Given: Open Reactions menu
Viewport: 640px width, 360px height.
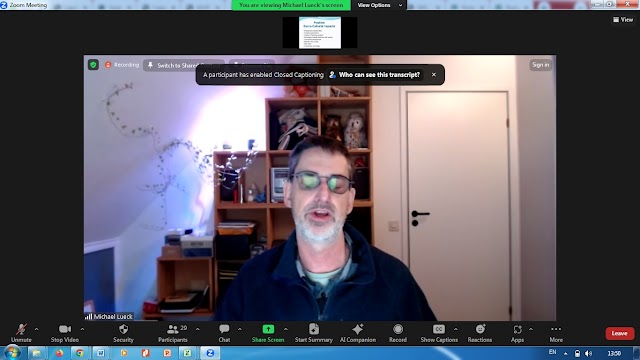Looking at the screenshot, I should (x=480, y=333).
